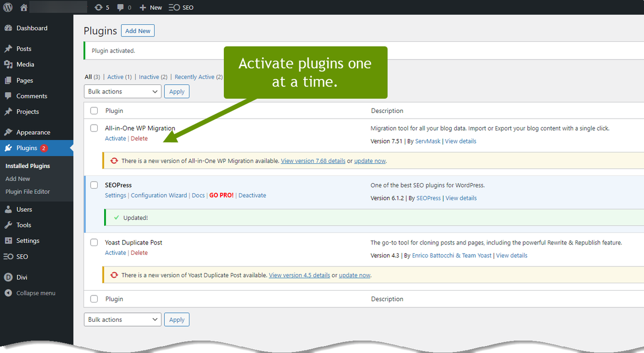Check All-in-One WP Migration checkbox

94,128
